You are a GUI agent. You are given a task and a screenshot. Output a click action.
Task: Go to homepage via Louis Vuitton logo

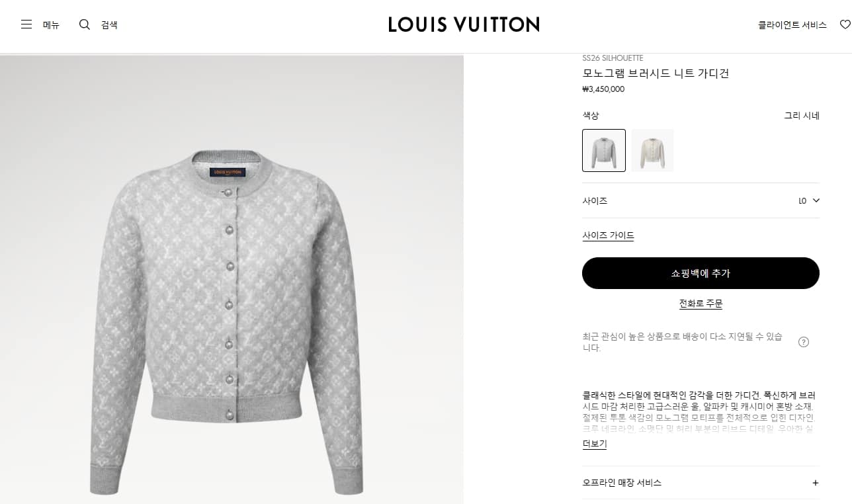464,24
